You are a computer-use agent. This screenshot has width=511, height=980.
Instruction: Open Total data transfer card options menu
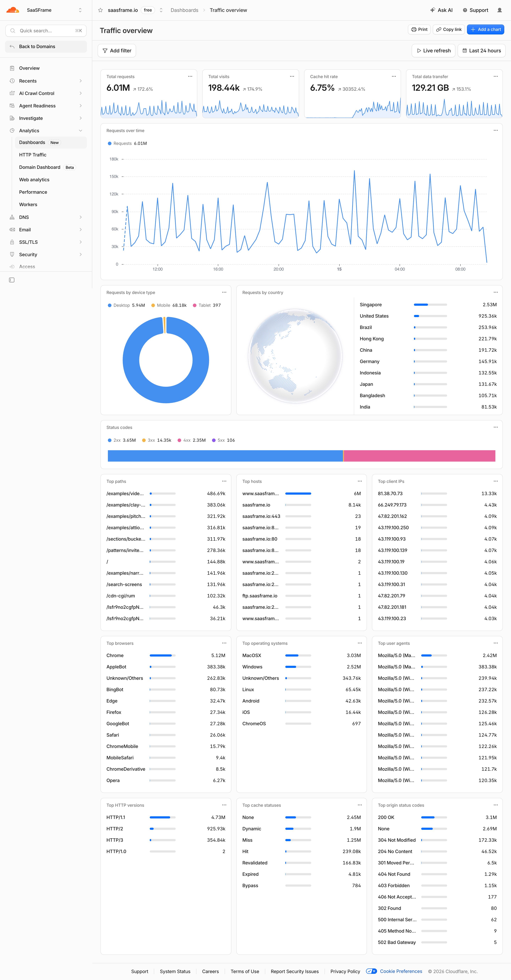point(496,77)
